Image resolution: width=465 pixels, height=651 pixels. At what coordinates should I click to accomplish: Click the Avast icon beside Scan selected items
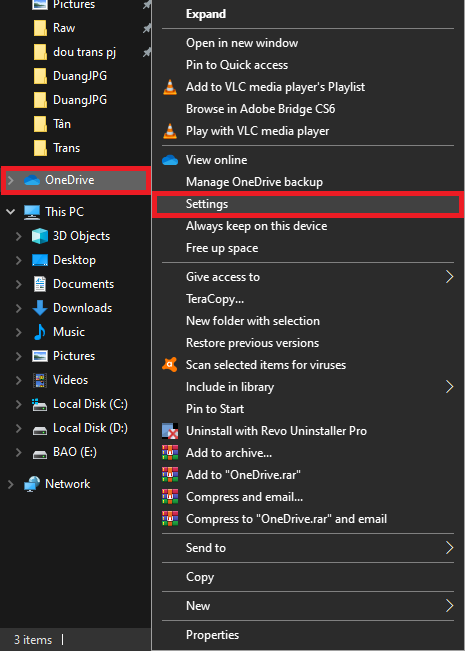tap(170, 365)
